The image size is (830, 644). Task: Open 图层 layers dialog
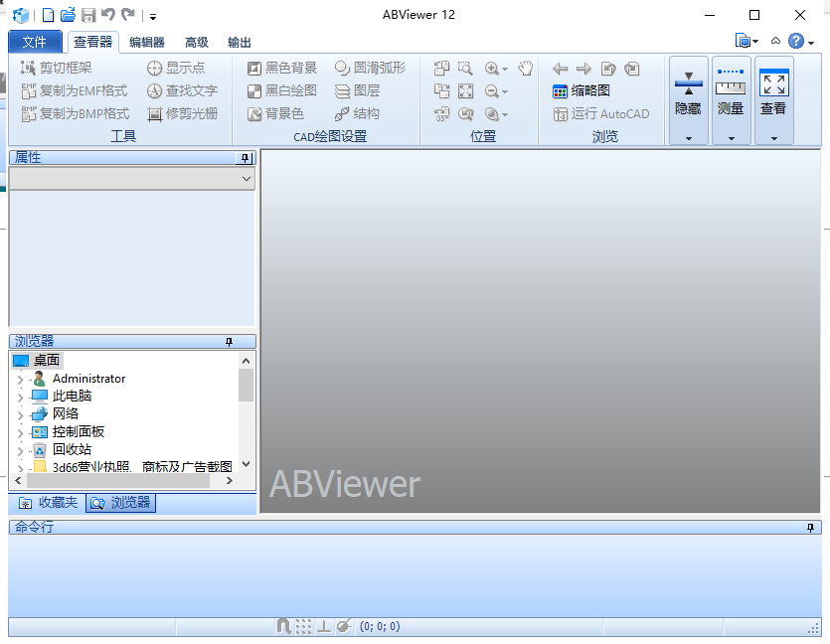357,91
